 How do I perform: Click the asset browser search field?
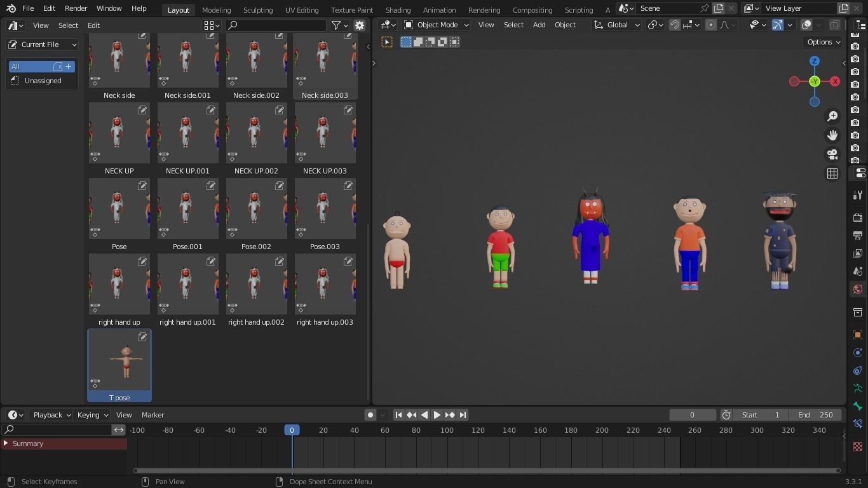(x=276, y=25)
